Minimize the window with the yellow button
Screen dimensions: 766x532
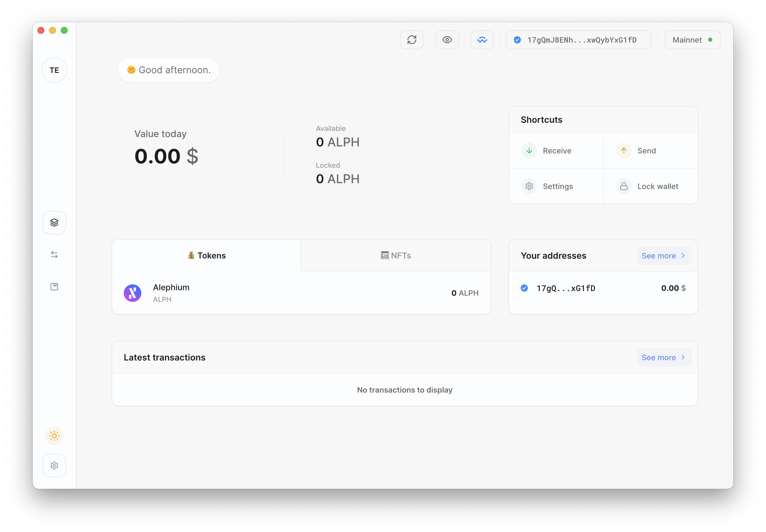(x=52, y=30)
